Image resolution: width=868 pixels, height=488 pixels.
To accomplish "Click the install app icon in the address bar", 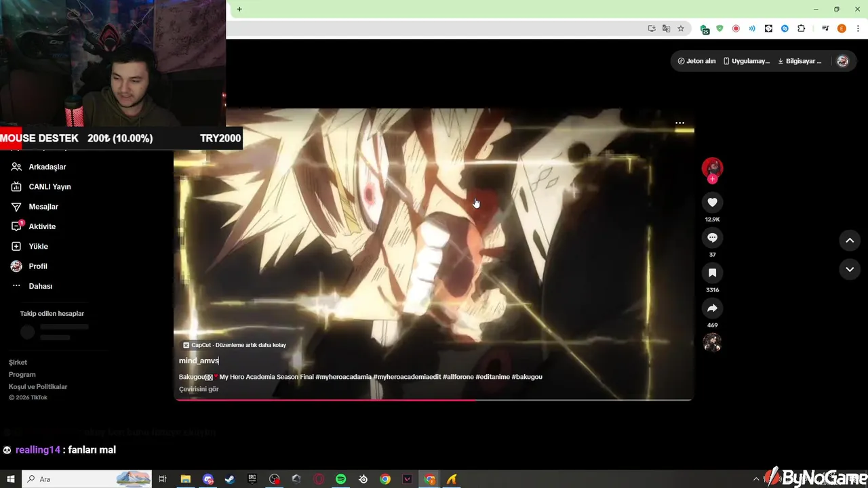I will (652, 28).
